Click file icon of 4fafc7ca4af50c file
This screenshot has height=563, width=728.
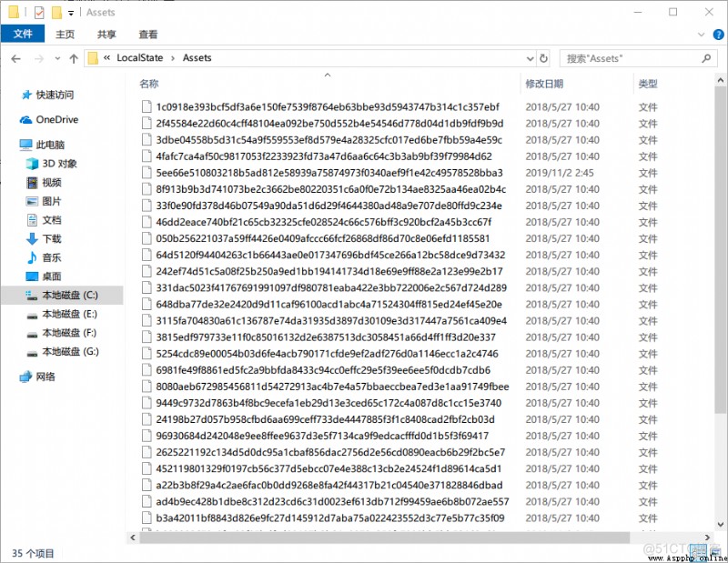tap(147, 156)
